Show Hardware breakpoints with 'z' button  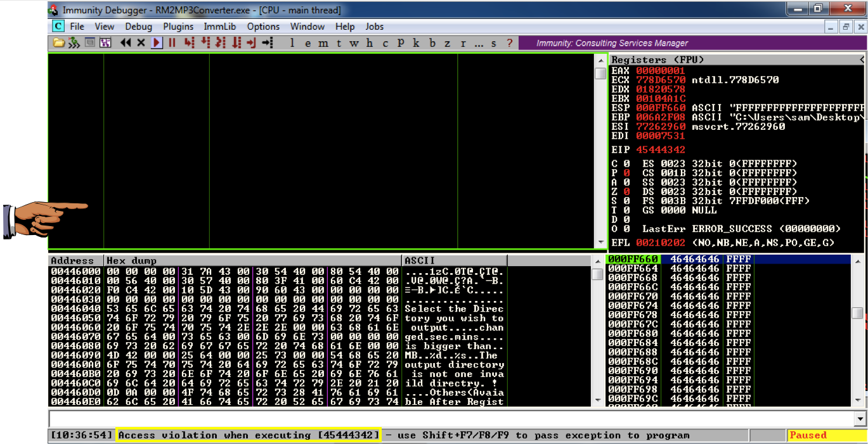(x=448, y=43)
